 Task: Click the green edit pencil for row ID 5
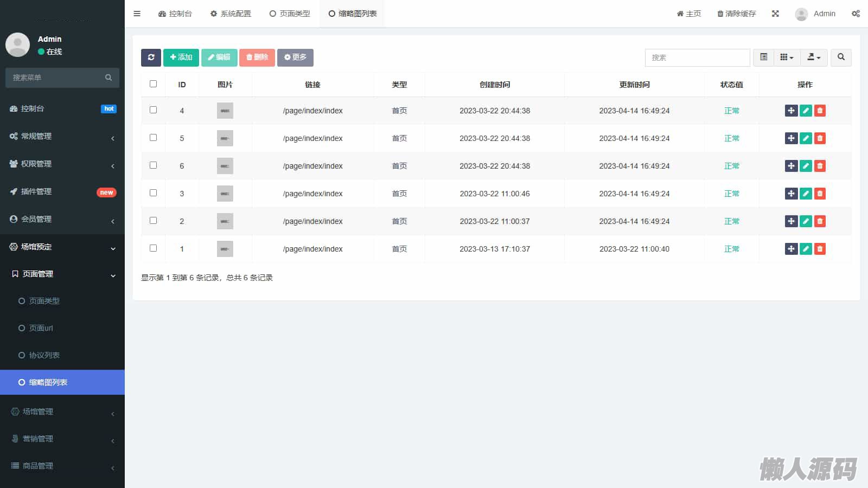806,138
